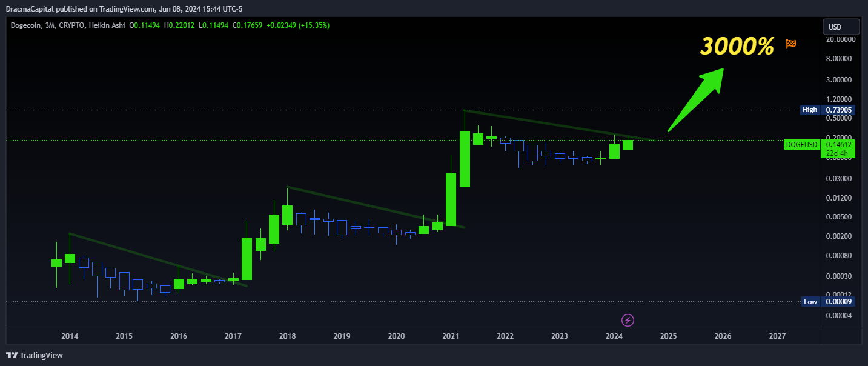
Task: Click the Dogecoin symbol title
Action: pyautogui.click(x=26, y=25)
